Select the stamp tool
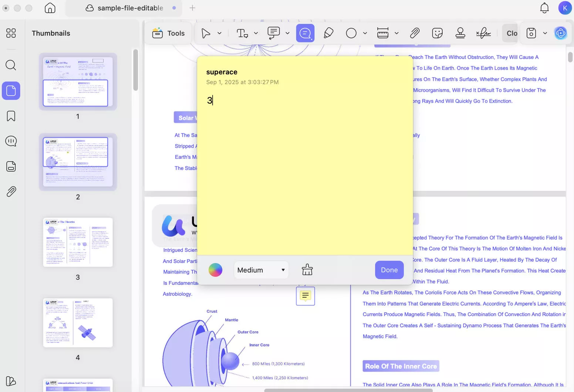 (460, 33)
